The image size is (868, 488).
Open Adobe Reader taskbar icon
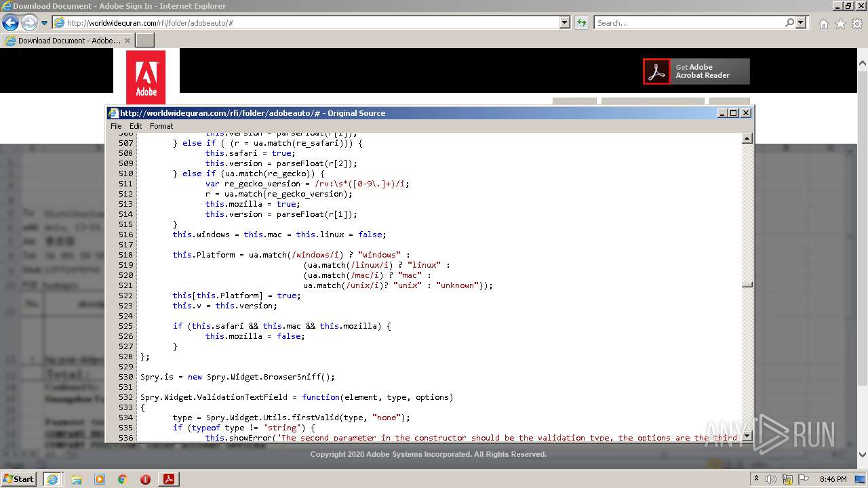tap(168, 479)
